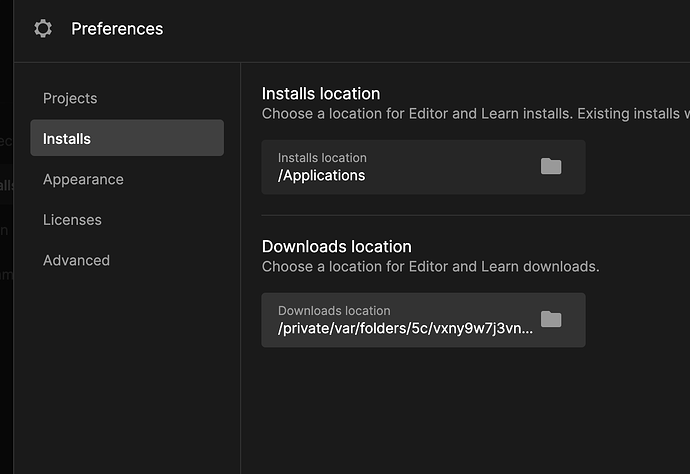Image resolution: width=690 pixels, height=474 pixels.
Task: Click the Preferences gear icon
Action: [42, 29]
